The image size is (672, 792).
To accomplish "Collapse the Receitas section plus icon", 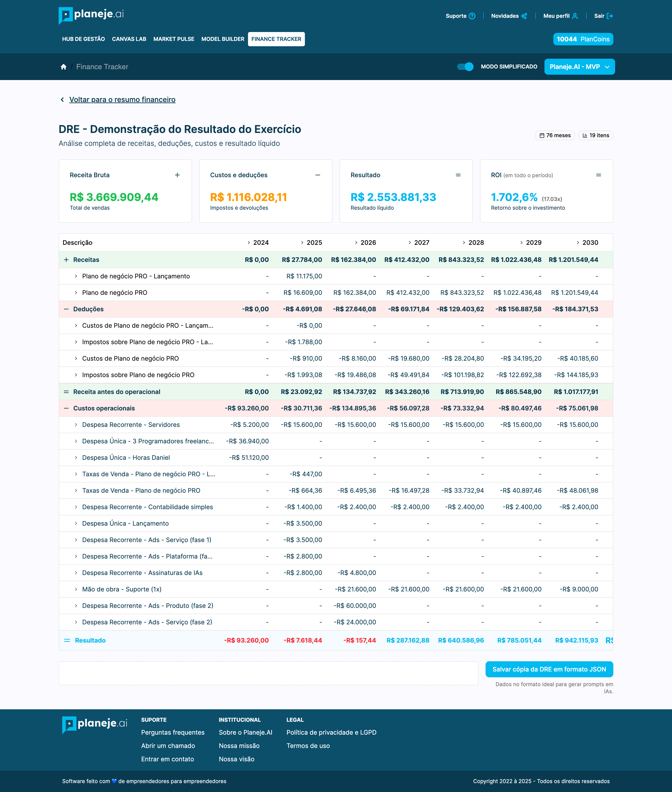I will (x=66, y=259).
